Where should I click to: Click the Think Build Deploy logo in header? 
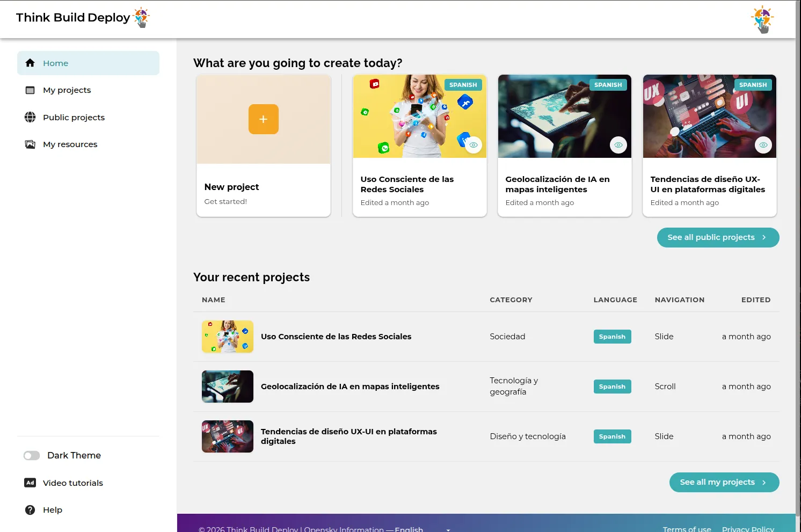click(x=83, y=18)
